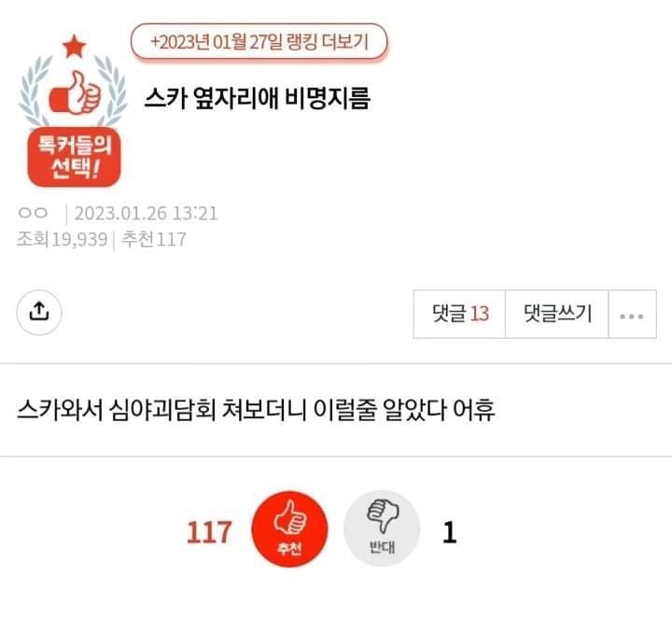Click the 조회 19,939 view count
672x620 pixels.
63,239
